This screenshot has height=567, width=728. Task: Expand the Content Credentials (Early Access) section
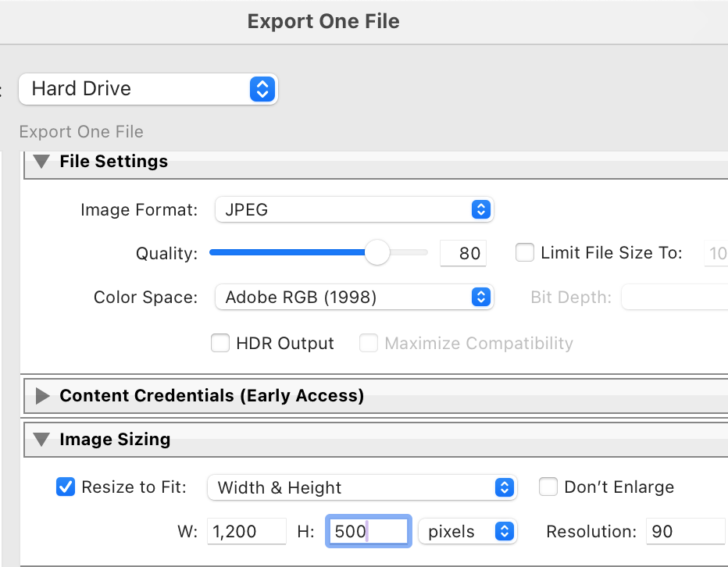[42, 397]
